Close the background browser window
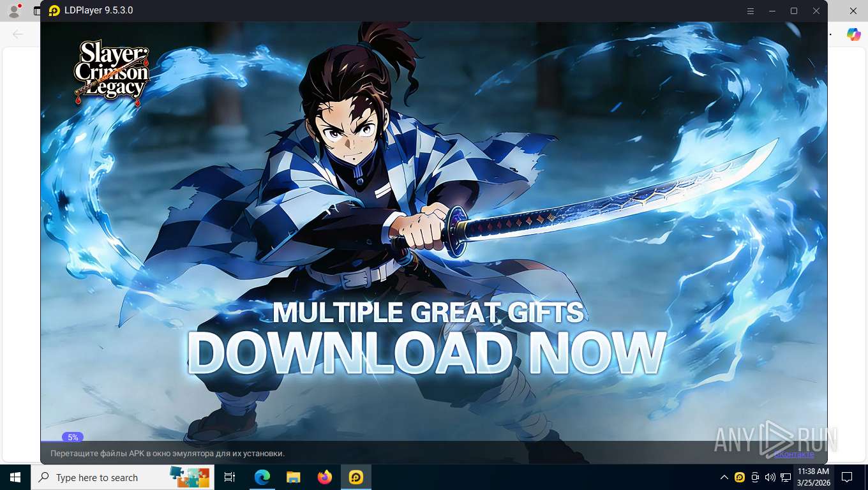Image resolution: width=868 pixels, height=490 pixels. [854, 11]
